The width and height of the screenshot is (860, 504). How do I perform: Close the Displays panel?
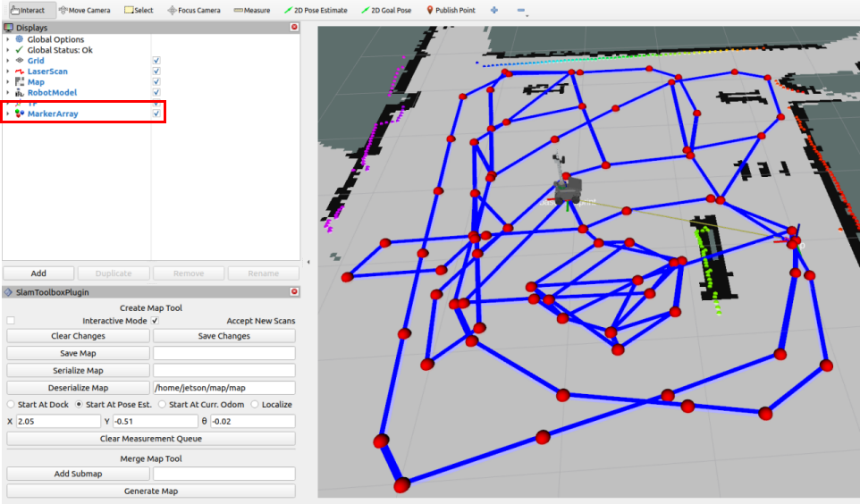(294, 27)
